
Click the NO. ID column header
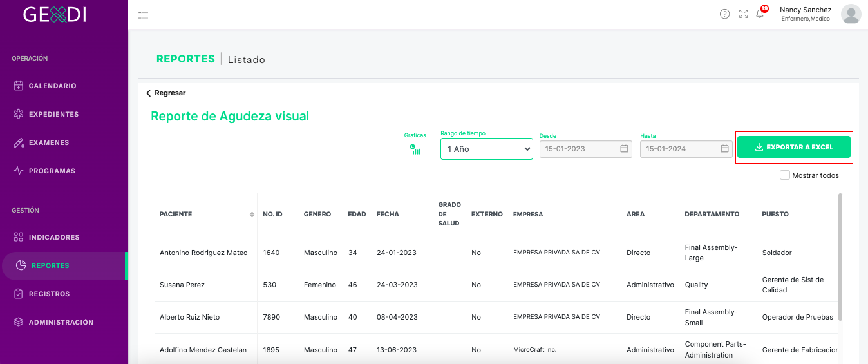coord(272,215)
